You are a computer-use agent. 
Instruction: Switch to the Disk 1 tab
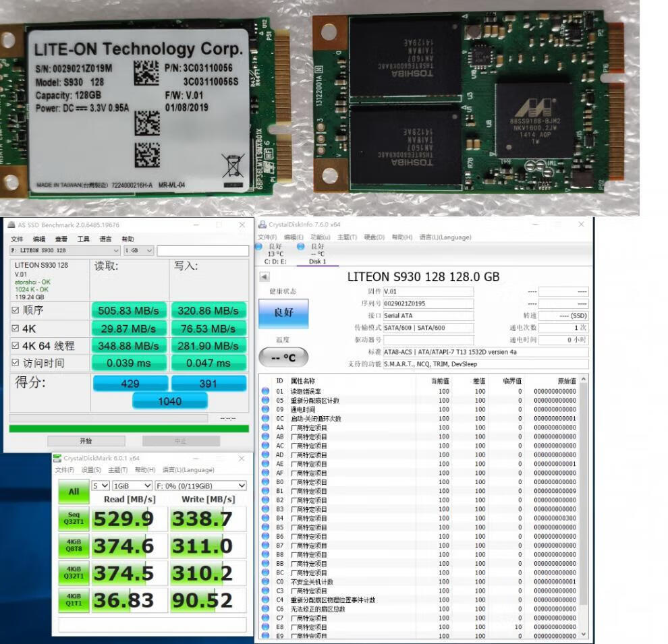click(317, 261)
